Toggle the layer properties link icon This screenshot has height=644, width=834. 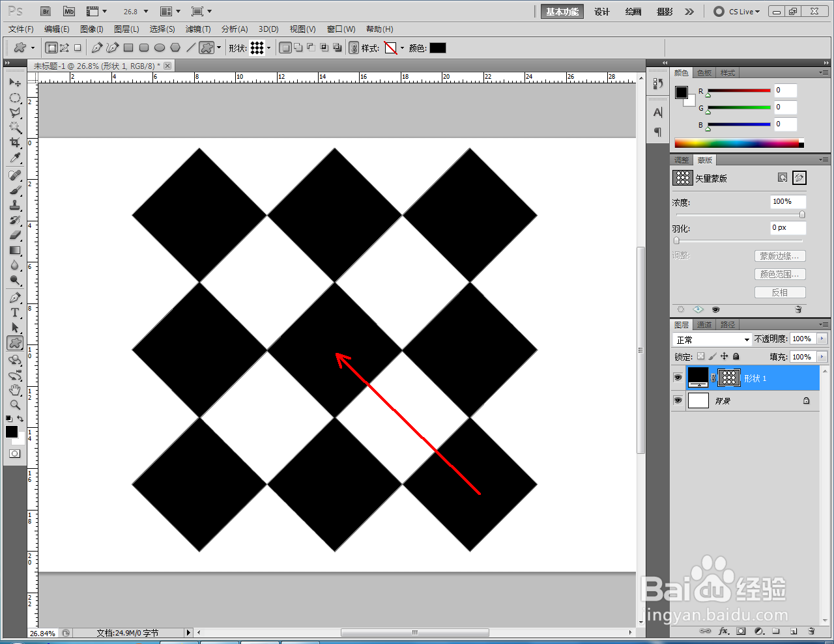tap(354, 48)
